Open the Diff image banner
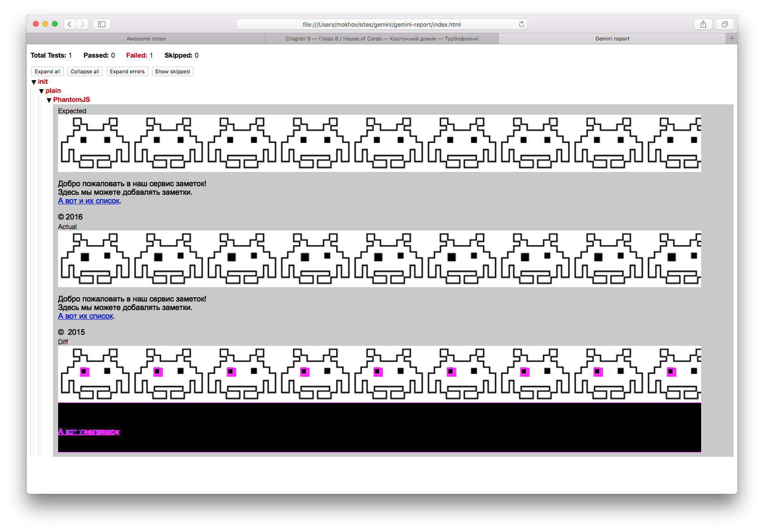Screen dimensions: 764x532 [x=380, y=374]
